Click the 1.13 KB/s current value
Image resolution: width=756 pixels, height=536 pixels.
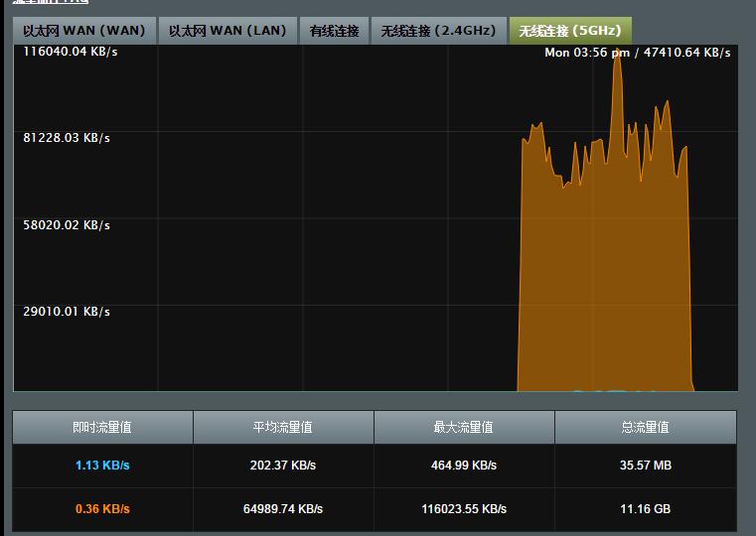pyautogui.click(x=102, y=466)
